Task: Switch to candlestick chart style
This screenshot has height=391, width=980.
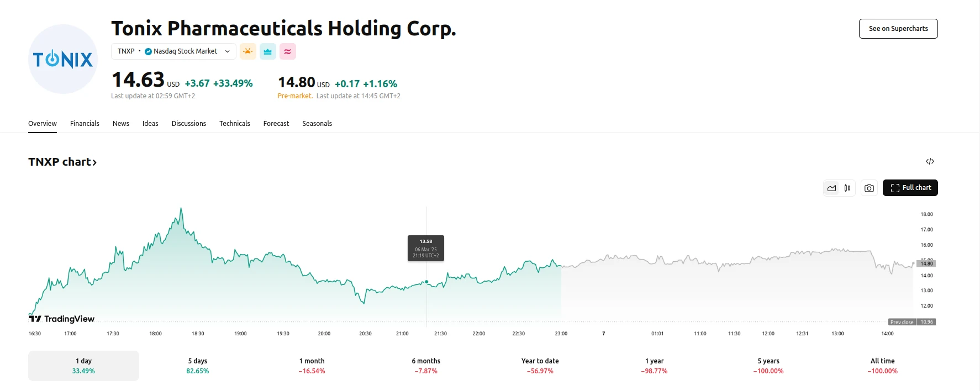Action: click(846, 188)
